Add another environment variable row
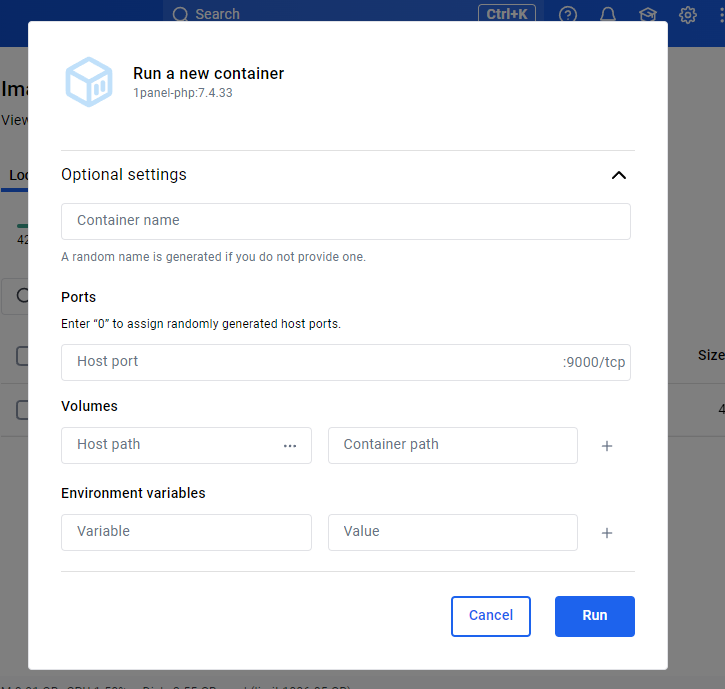Screen dimensions: 725x689 (607, 533)
